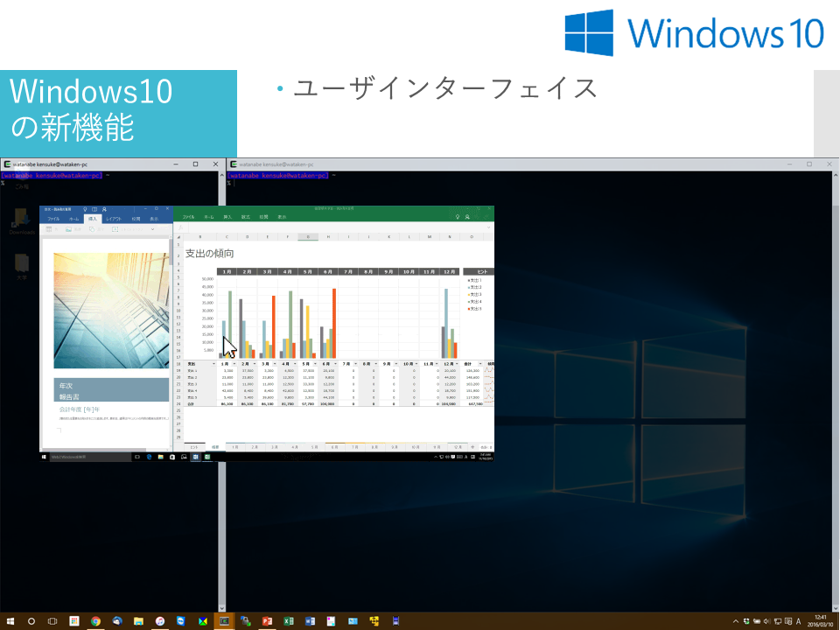Open Cortana circle icon on the outer taskbar
This screenshot has width=840, height=630.
pyautogui.click(x=31, y=621)
